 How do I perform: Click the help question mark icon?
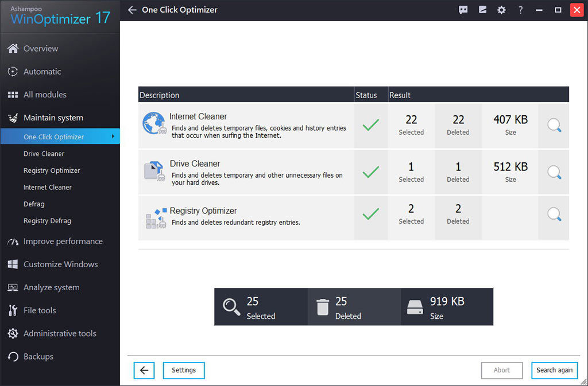pyautogui.click(x=520, y=10)
